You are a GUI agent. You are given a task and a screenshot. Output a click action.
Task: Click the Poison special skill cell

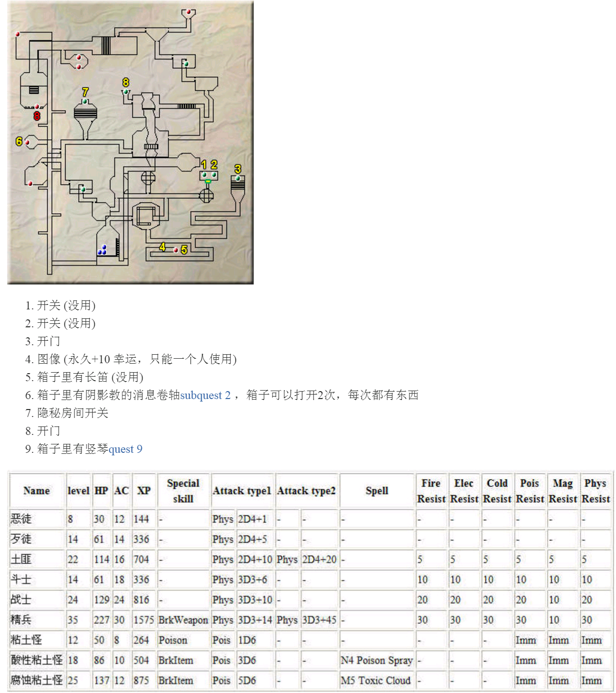coord(183,640)
